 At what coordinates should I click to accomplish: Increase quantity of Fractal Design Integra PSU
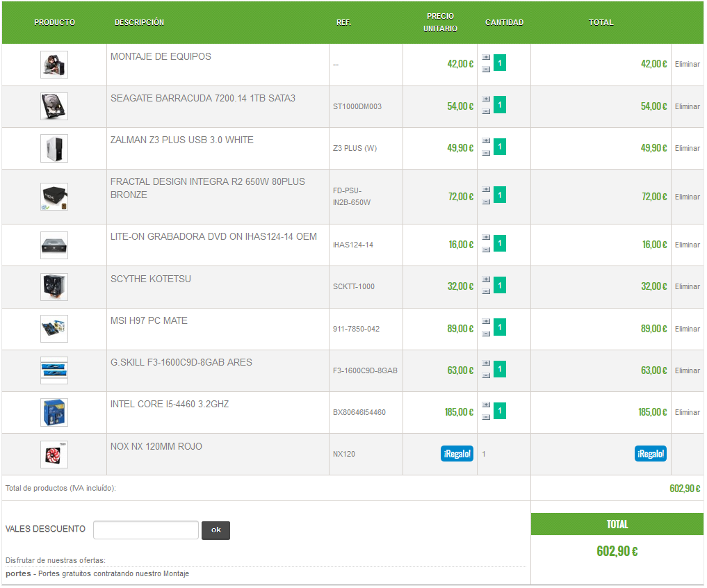486,189
